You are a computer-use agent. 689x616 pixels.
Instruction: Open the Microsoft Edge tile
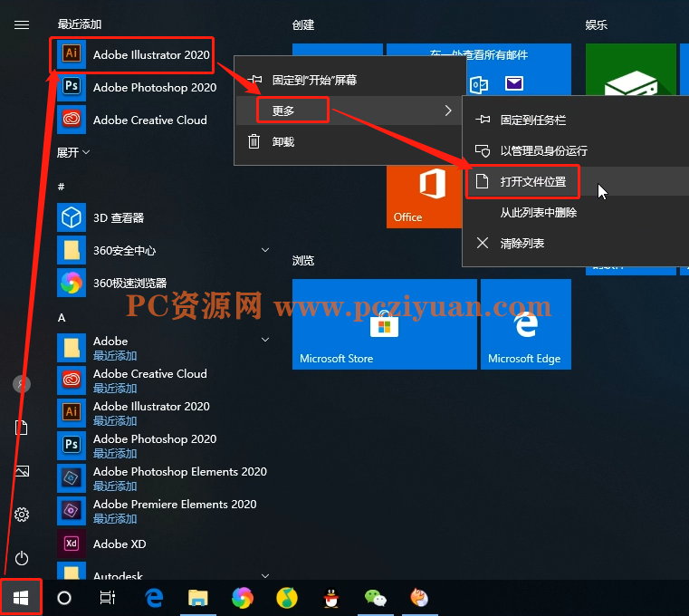pos(526,324)
